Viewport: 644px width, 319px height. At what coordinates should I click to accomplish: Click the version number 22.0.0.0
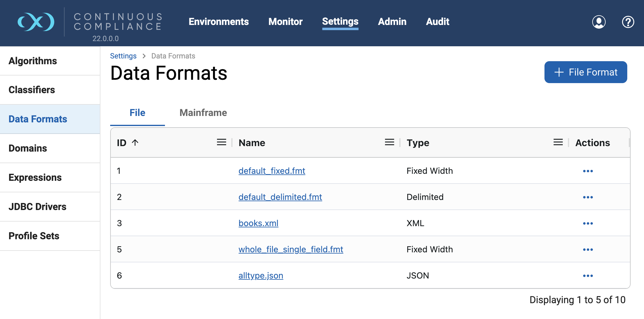(x=106, y=39)
